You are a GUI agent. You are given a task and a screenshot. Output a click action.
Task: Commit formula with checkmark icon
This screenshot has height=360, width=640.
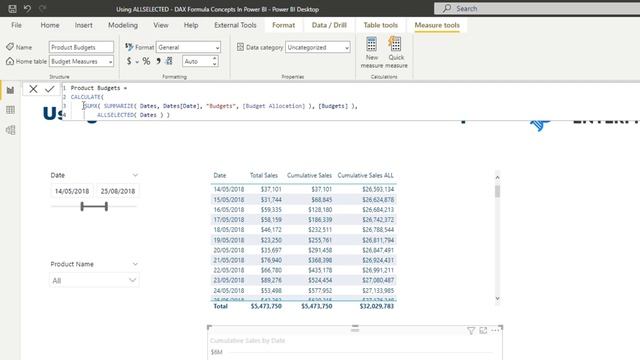click(49, 89)
